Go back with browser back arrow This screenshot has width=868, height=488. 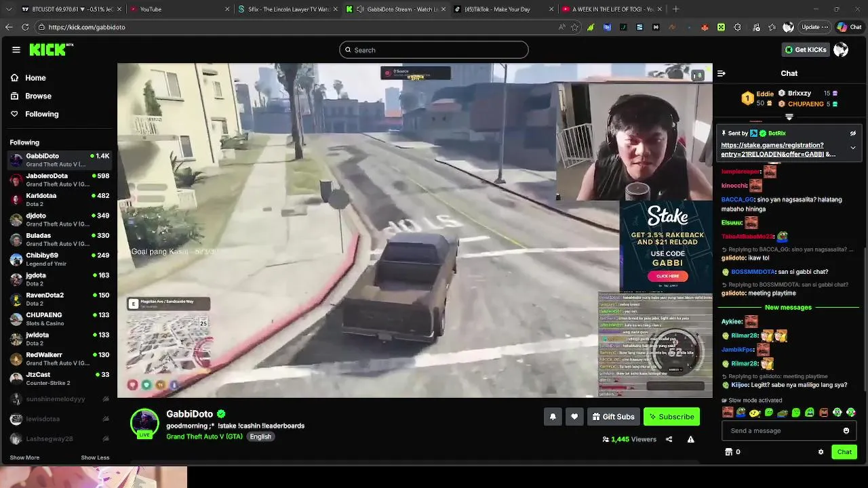9,27
